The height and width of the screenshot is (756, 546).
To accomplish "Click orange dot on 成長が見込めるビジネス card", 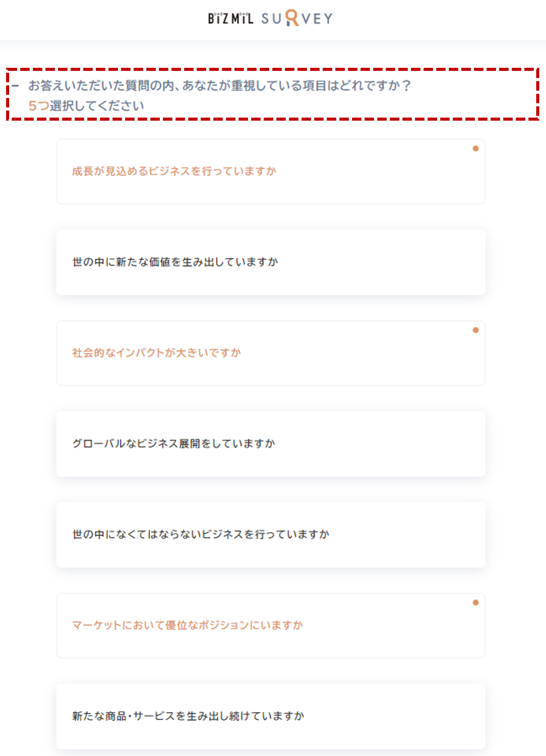I will (x=475, y=148).
